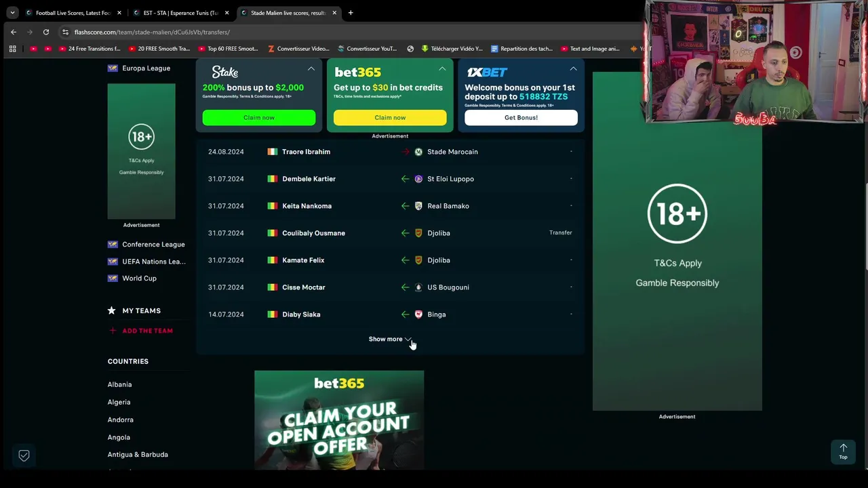
Task: Open 24 Free Transitions bookmark
Action: click(x=90, y=49)
